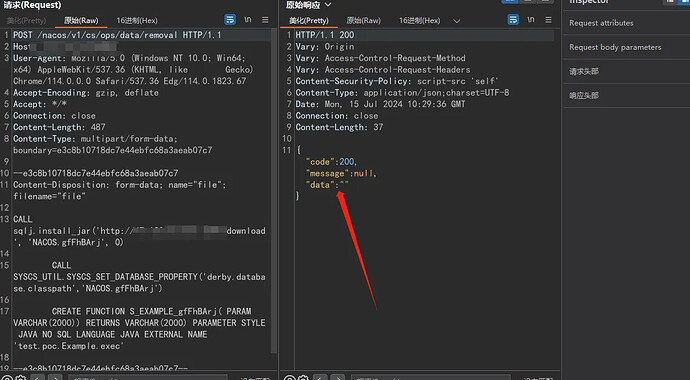Toggle the \n non-printable characters in Response
The width and height of the screenshot is (690, 380).
tap(531, 20)
